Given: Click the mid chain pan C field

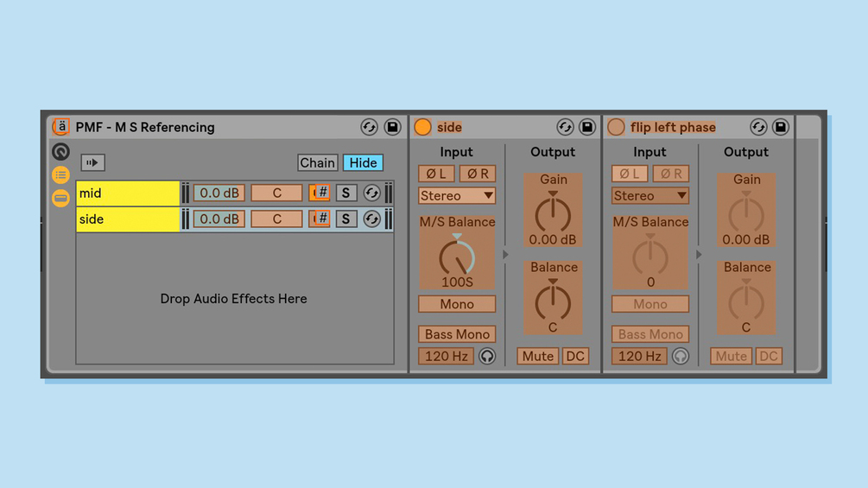Looking at the screenshot, I should coord(276,193).
